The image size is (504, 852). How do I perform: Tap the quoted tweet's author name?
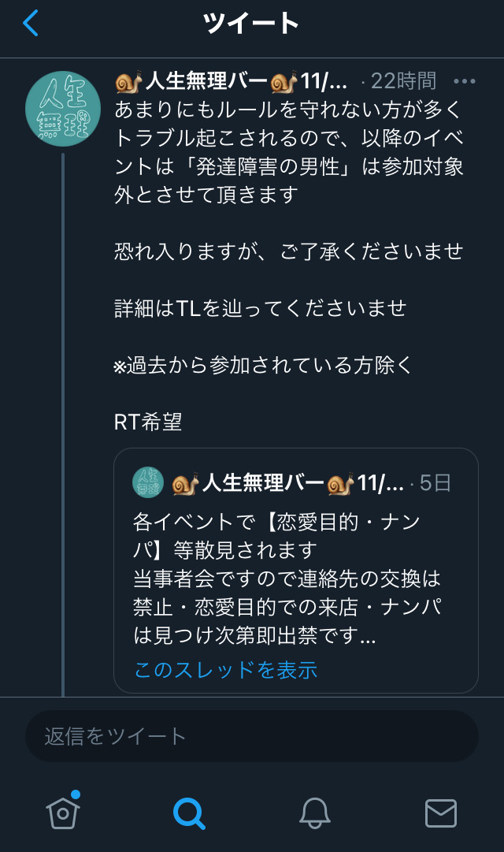coord(287,482)
